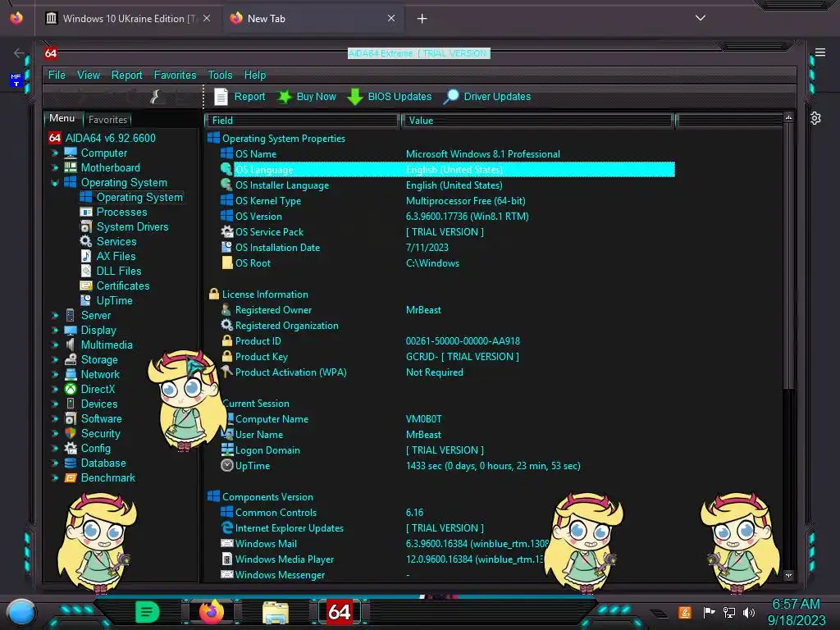Click the orange tray icon
Viewport: 840px width, 630px height.
(x=685, y=612)
